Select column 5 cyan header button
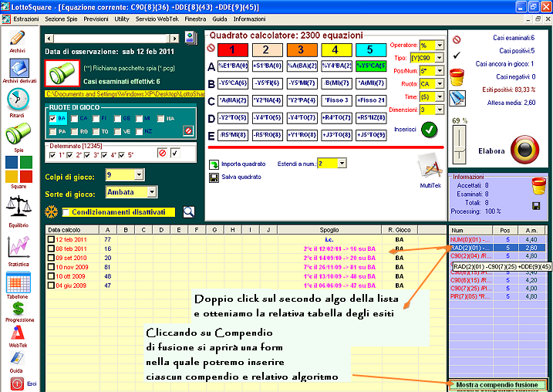The height and width of the screenshot is (392, 553). (371, 50)
